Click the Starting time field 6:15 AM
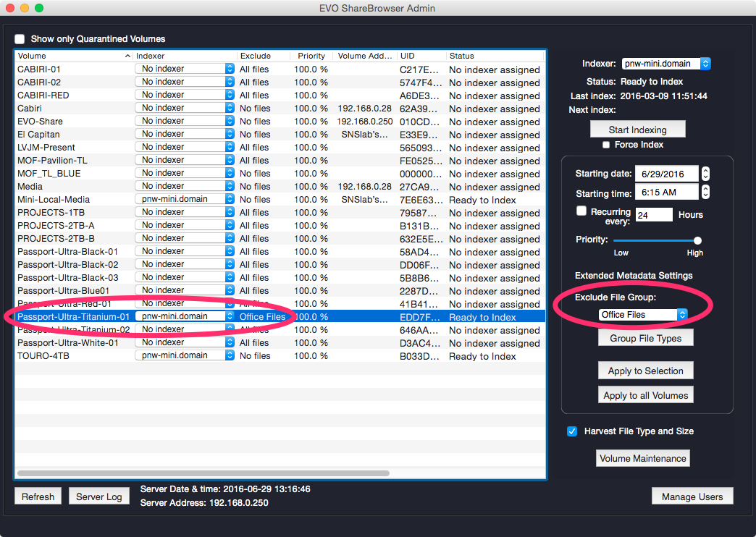The height and width of the screenshot is (537, 756). 666,193
